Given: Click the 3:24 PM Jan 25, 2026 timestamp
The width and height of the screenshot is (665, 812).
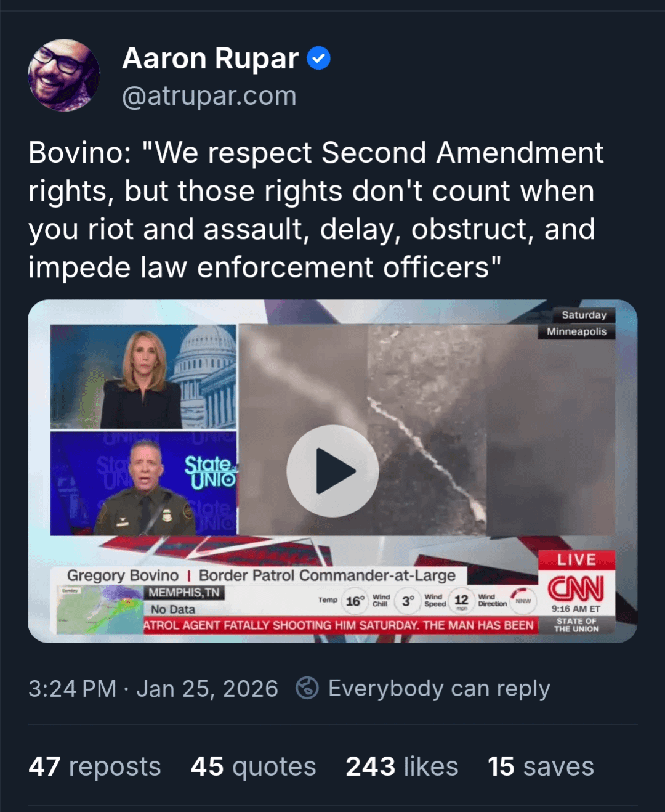Looking at the screenshot, I should [153, 689].
